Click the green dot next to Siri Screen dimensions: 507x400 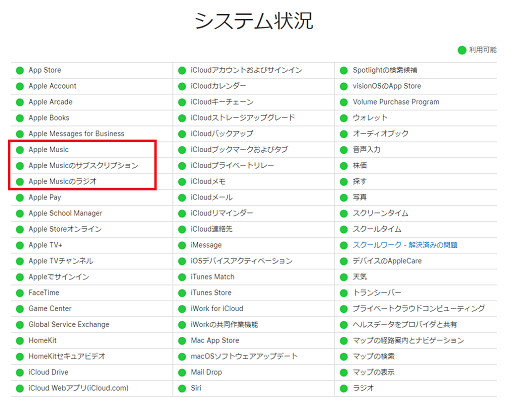coord(182,388)
